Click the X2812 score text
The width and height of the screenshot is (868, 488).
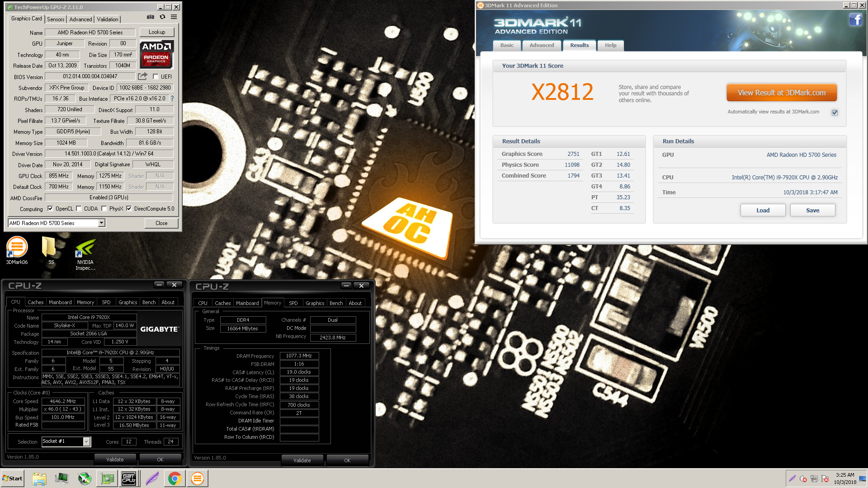pos(562,92)
